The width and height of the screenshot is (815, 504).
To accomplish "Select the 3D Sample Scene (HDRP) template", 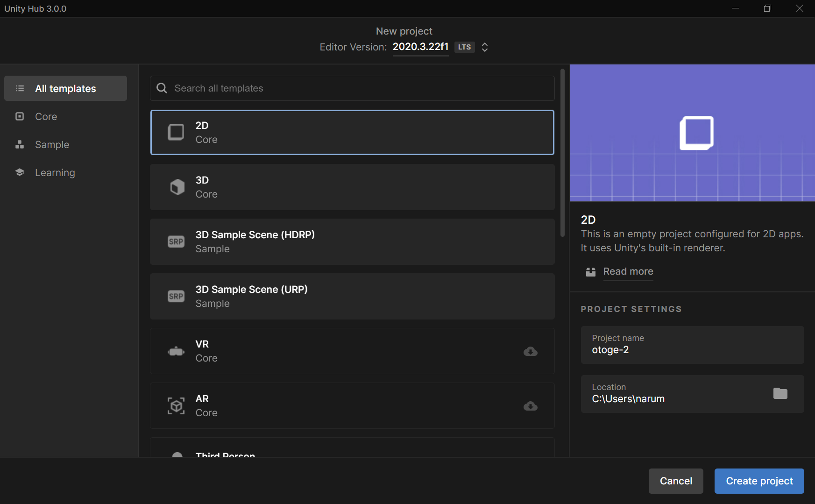I will (352, 241).
